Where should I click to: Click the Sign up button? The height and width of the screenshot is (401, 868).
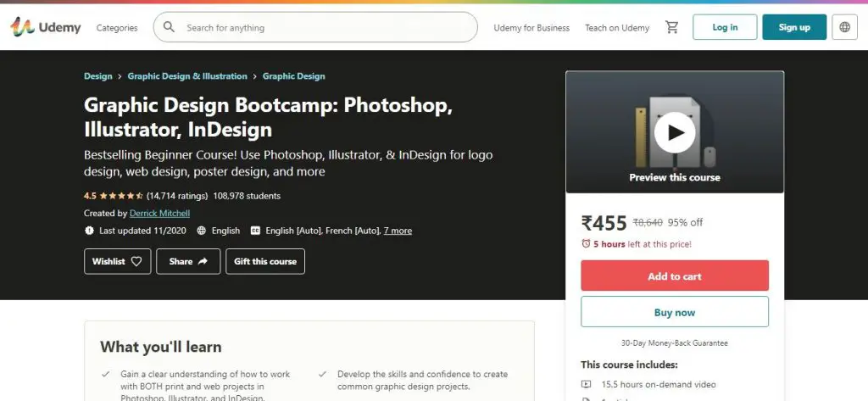click(x=794, y=27)
